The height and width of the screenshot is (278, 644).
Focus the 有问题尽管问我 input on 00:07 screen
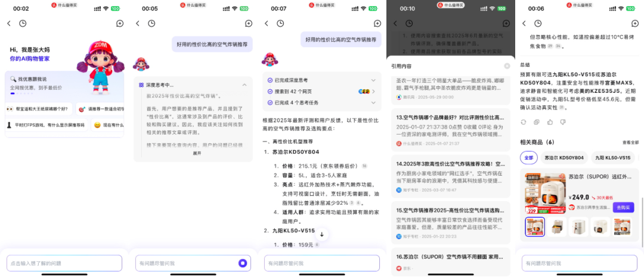(x=322, y=263)
